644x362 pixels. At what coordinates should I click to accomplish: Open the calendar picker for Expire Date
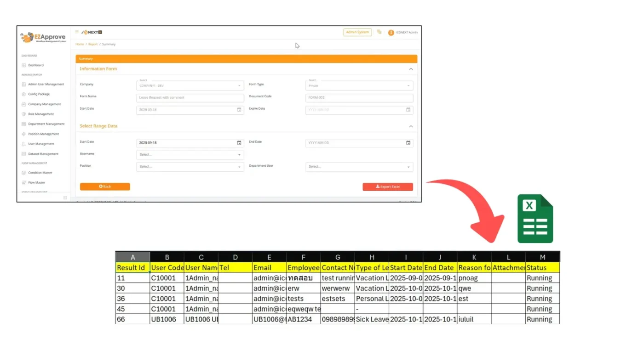pyautogui.click(x=408, y=110)
